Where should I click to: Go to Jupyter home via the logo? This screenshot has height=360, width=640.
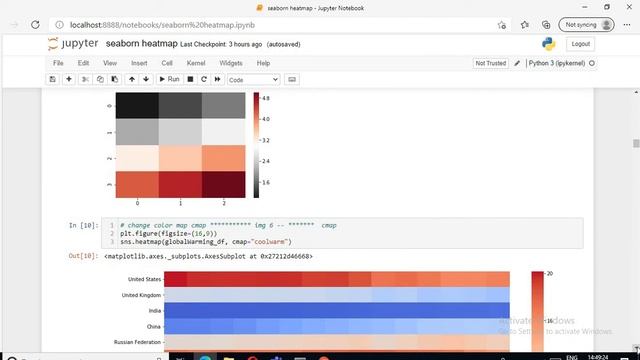tap(73, 43)
